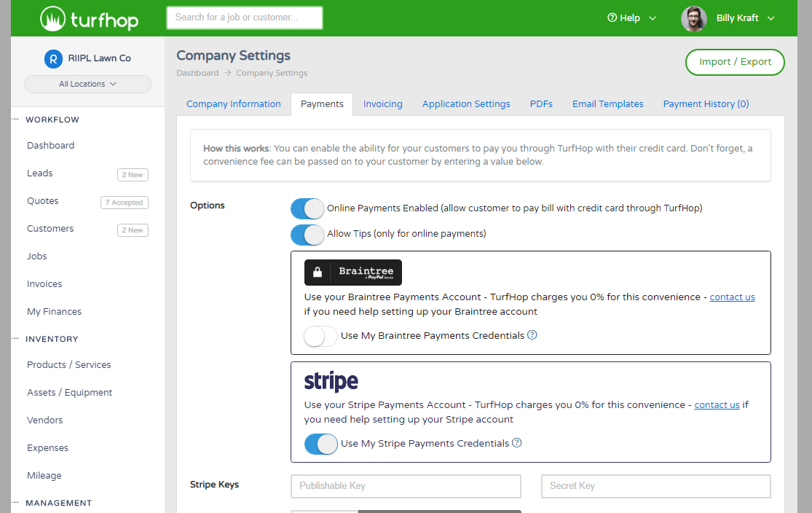Image resolution: width=812 pixels, height=513 pixels.
Task: Click the Braintree payments logo
Action: point(352,273)
